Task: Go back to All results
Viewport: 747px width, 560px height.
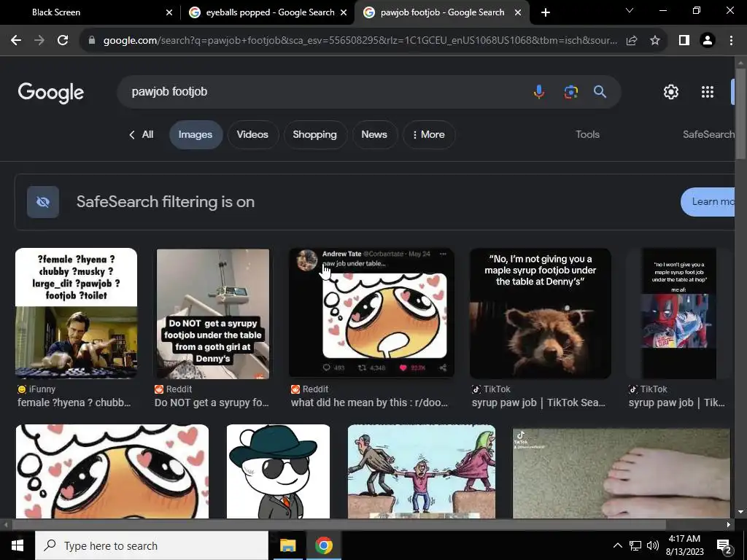Action: 141,135
